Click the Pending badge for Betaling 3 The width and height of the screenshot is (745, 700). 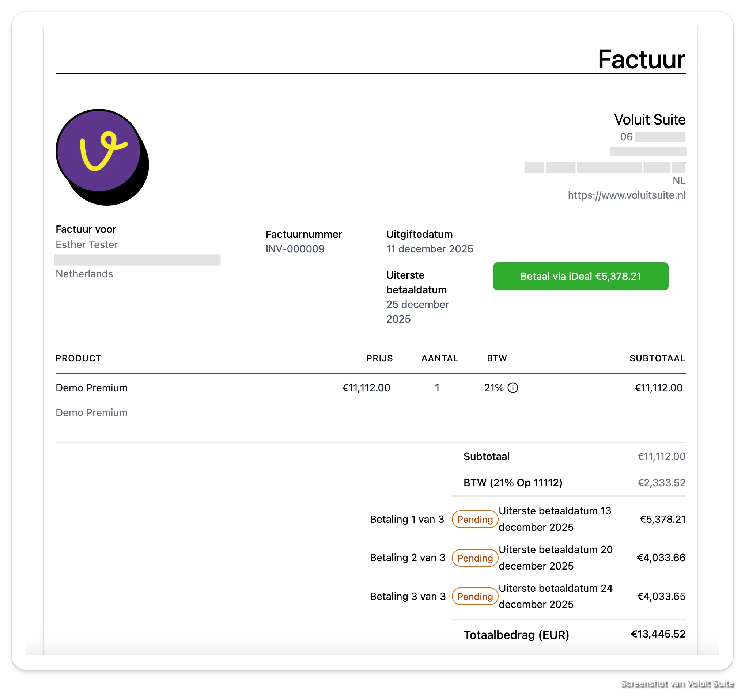(x=474, y=596)
